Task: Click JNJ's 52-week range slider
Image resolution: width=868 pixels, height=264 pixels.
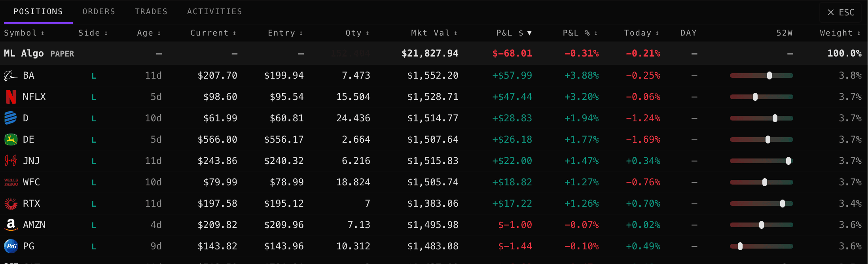Action: click(762, 161)
